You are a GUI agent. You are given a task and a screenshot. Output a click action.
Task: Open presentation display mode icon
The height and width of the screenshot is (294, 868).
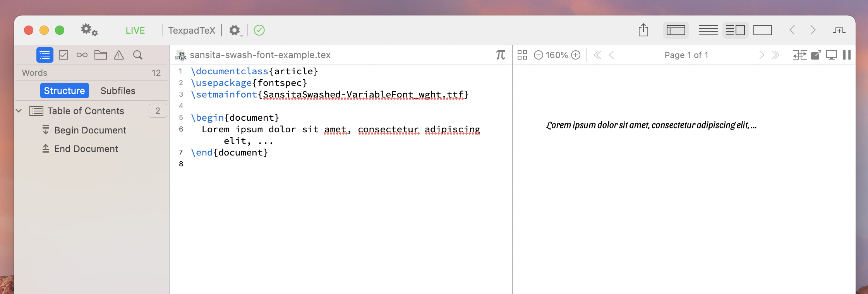pyautogui.click(x=831, y=55)
